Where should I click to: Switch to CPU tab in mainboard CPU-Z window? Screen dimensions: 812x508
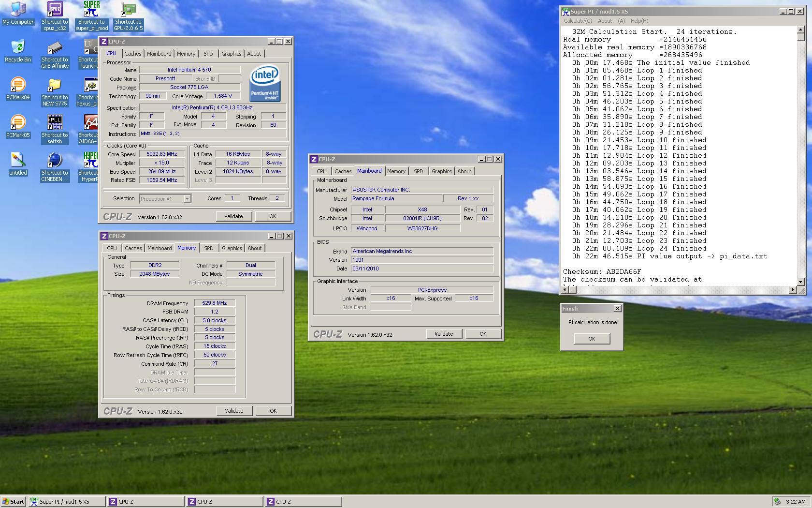[x=321, y=171]
